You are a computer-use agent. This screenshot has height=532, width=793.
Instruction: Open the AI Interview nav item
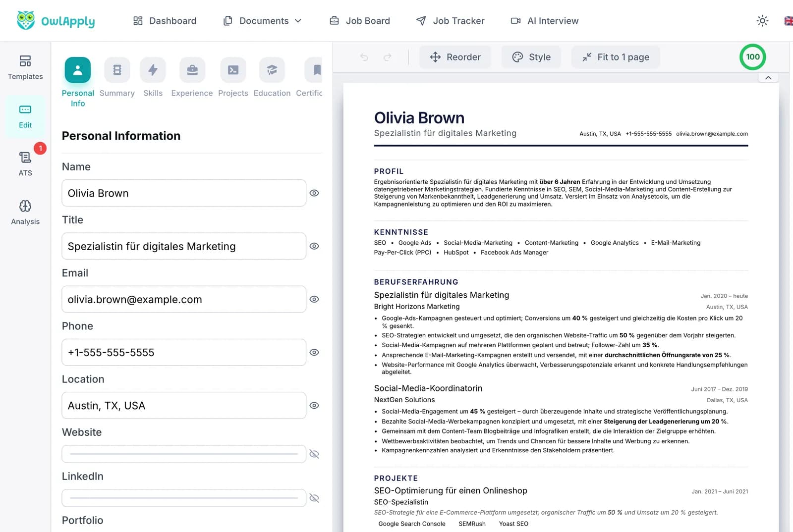(x=545, y=21)
